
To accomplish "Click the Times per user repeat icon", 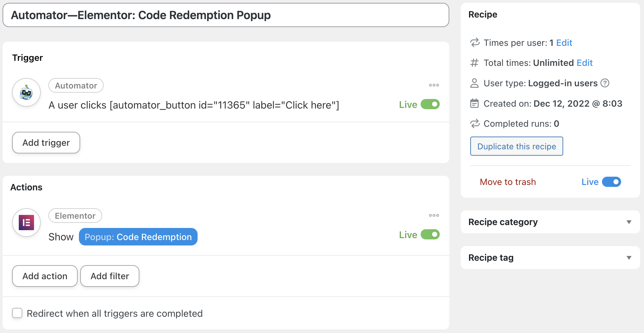I will (474, 42).
